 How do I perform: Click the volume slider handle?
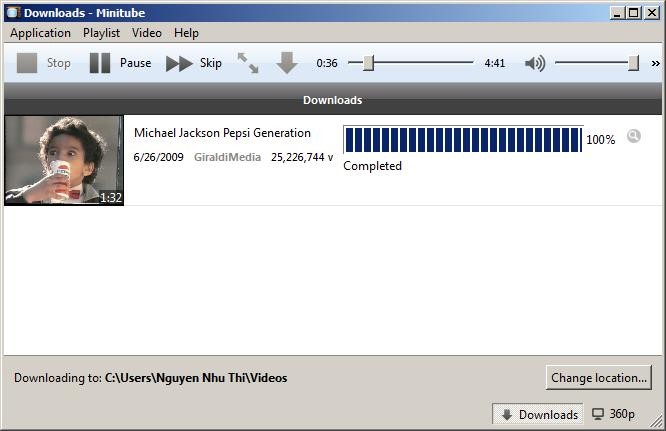[633, 63]
